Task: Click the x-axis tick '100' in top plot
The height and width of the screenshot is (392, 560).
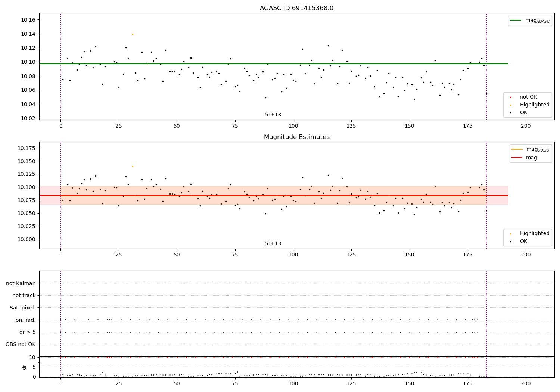Action: (293, 126)
